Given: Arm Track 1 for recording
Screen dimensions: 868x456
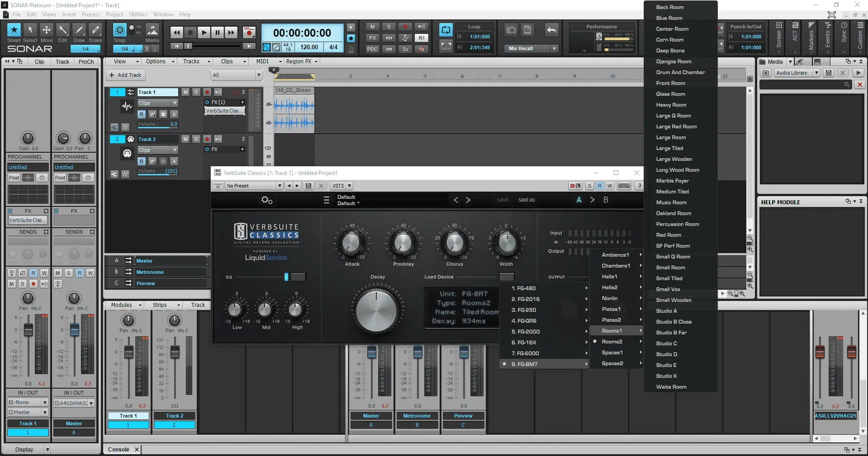Looking at the screenshot, I should [207, 92].
